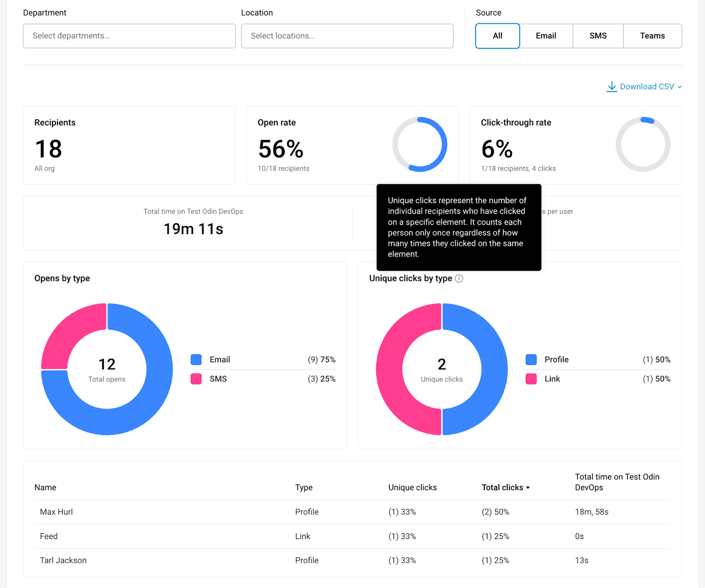This screenshot has height=588, width=705.
Task: Select Max Hurl in the table
Action: tap(56, 512)
